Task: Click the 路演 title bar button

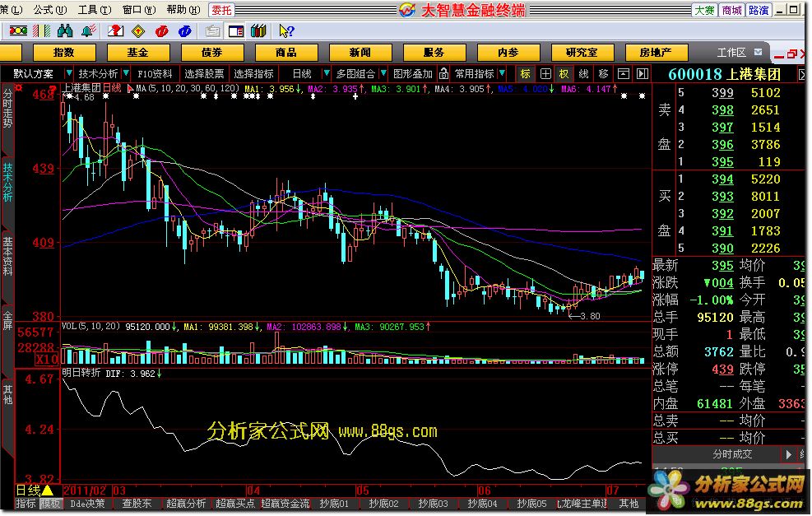Action: pos(759,10)
